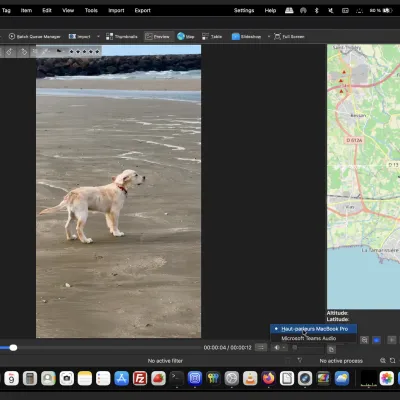Viewport: 400px width, 400px height.
Task: Open the Calendar app from the Dock
Action: click(12, 378)
